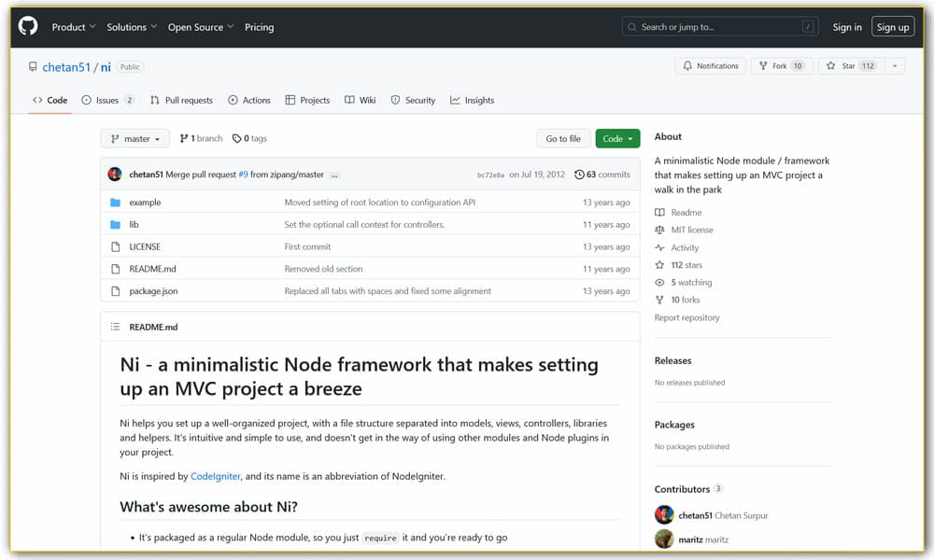Follow the CodeIgniter link
This screenshot has height=560, width=934.
pyautogui.click(x=215, y=476)
